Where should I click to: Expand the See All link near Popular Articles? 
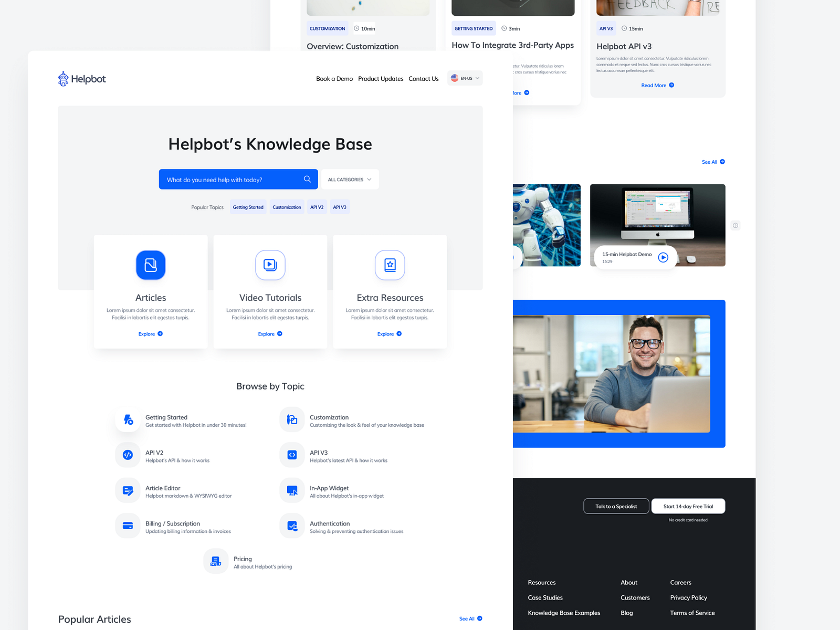(x=469, y=618)
